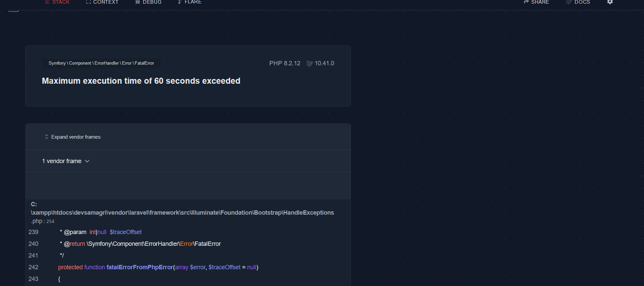Click the HandleExceptions file path

point(182,213)
